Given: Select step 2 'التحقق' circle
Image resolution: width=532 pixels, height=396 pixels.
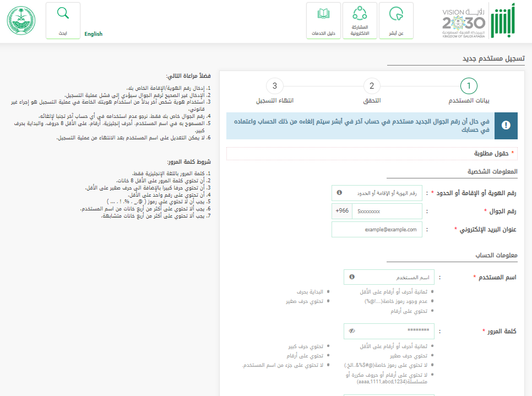Looking at the screenshot, I should click(372, 86).
